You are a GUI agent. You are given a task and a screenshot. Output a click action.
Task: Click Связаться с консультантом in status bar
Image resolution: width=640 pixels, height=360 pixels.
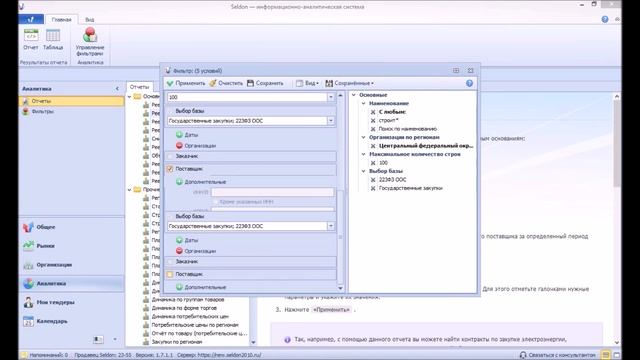point(558,355)
